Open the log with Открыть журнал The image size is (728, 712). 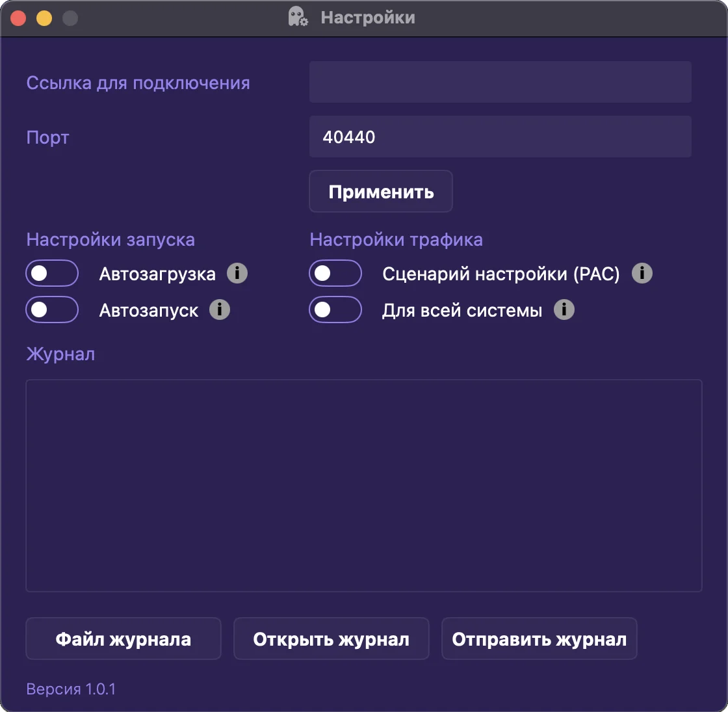click(x=331, y=639)
